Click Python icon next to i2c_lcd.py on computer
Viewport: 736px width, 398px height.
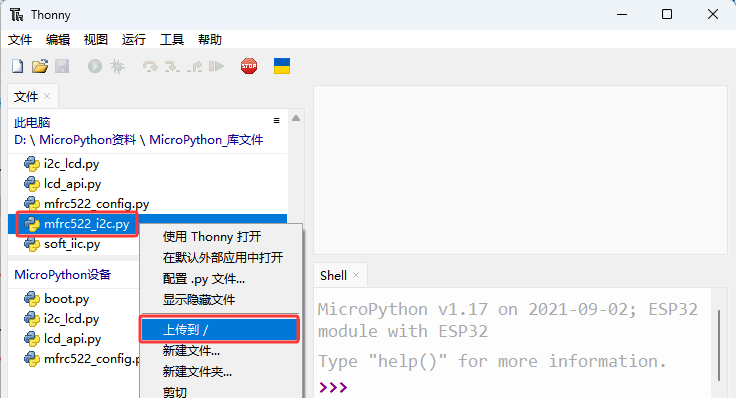click(31, 164)
